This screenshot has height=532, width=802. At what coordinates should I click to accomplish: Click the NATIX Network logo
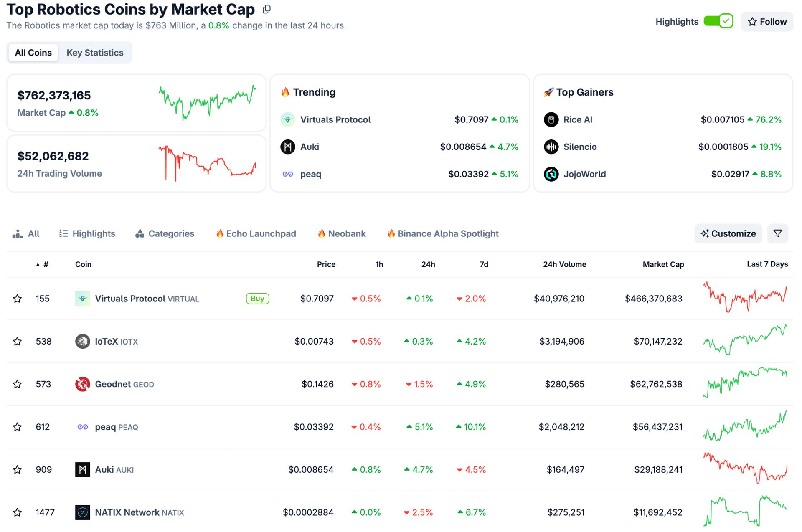tap(82, 512)
